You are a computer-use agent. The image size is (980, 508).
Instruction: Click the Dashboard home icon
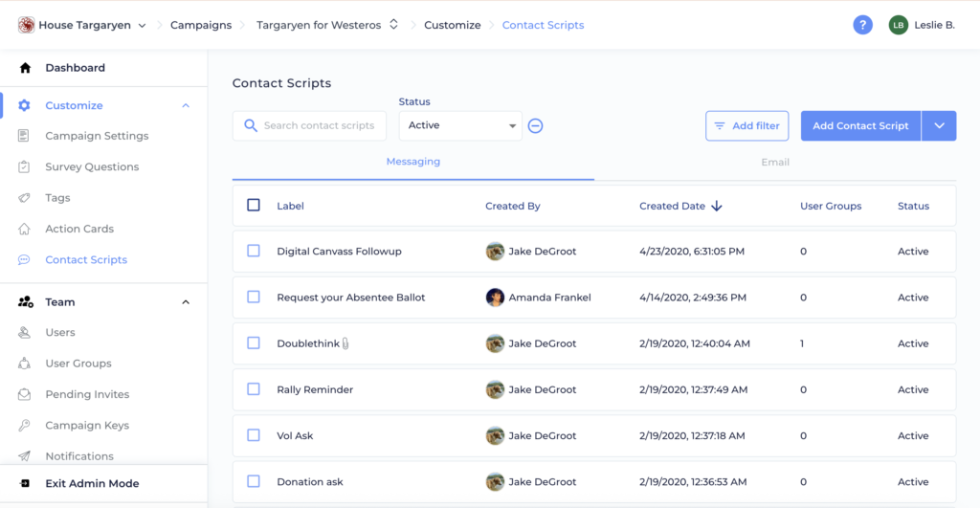pos(25,68)
